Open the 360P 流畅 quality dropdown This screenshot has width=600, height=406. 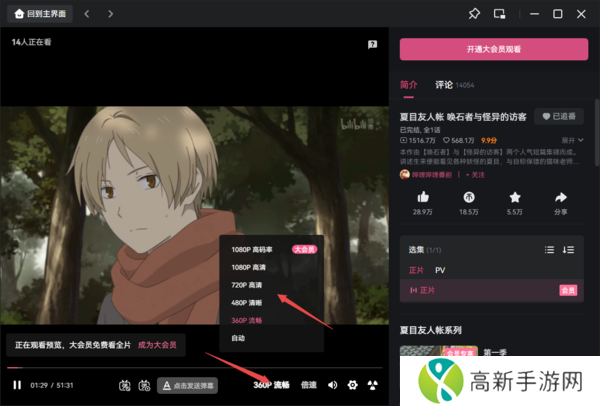(x=271, y=385)
